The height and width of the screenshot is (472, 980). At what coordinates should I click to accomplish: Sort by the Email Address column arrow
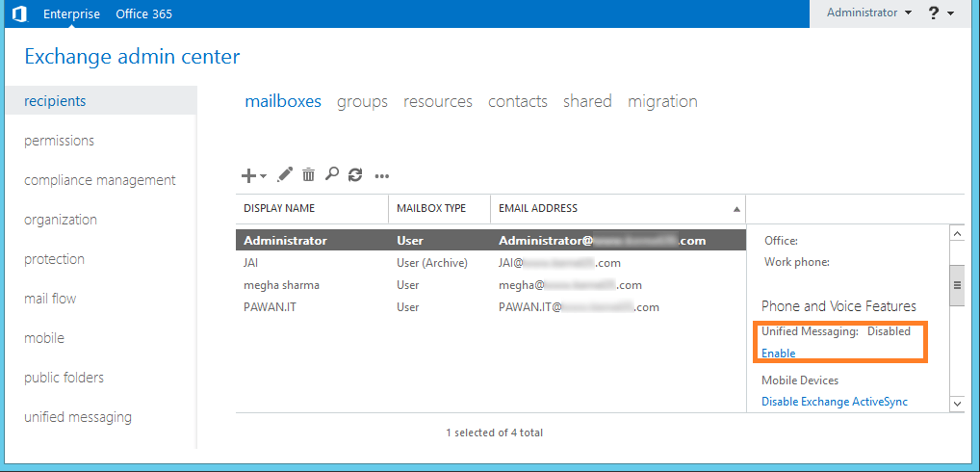pos(736,209)
